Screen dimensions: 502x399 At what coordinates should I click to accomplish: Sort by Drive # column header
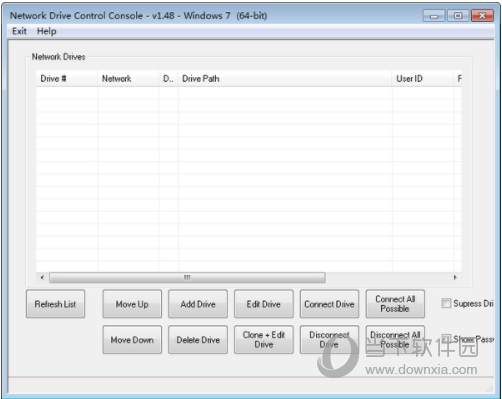pyautogui.click(x=67, y=79)
